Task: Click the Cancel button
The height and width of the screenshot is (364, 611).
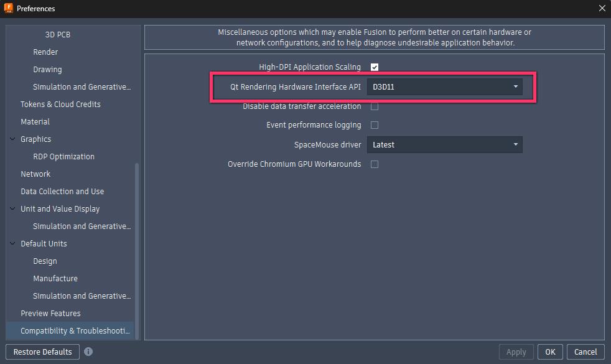Action: (x=585, y=352)
